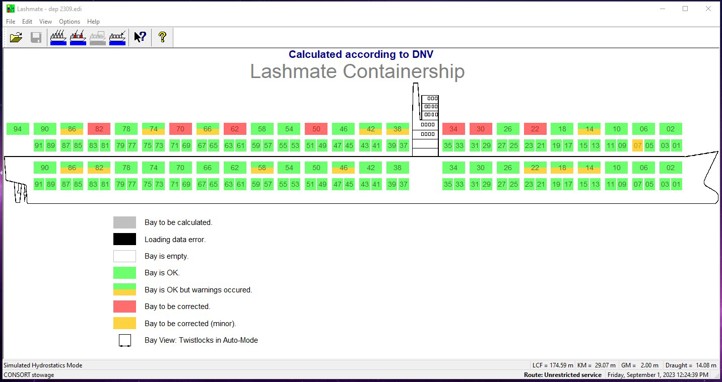Select in-hold bay 91 at the stern
Screen dimensions: 722x382
pos(39,185)
